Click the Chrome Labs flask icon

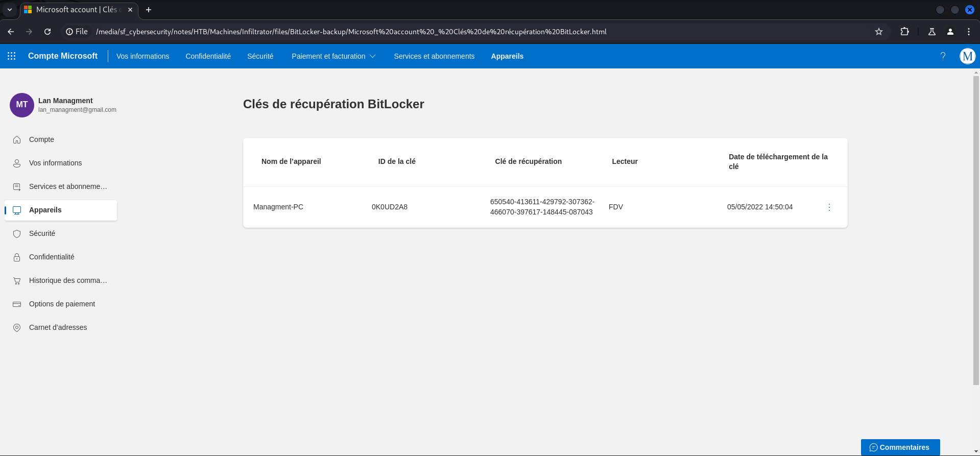932,32
